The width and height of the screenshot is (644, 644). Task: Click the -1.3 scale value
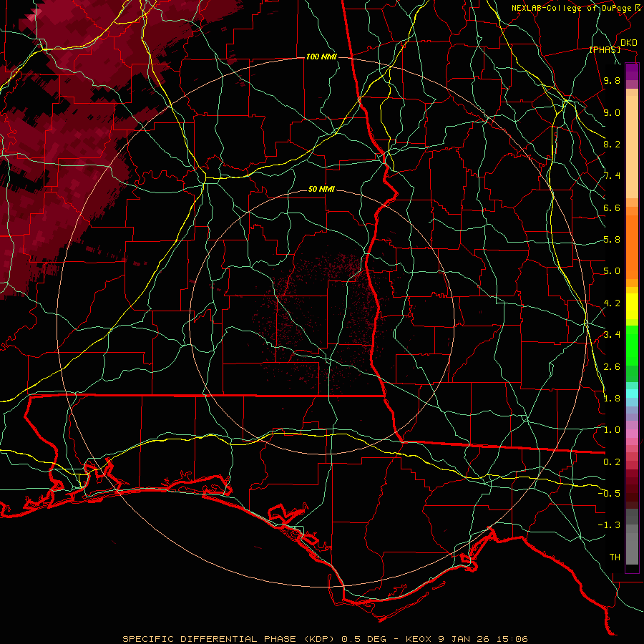point(609,526)
